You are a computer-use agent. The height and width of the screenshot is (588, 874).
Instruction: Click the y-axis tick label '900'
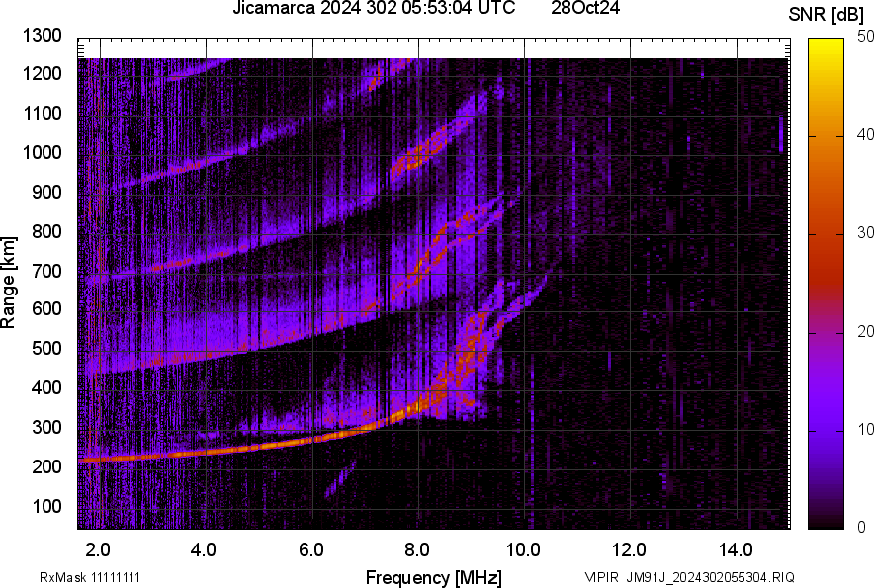click(x=46, y=192)
